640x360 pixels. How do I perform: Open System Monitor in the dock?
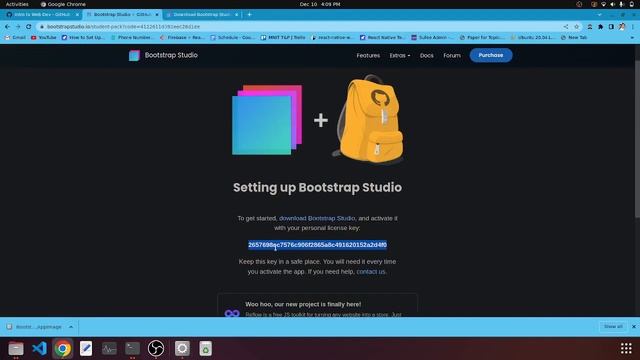point(109,348)
